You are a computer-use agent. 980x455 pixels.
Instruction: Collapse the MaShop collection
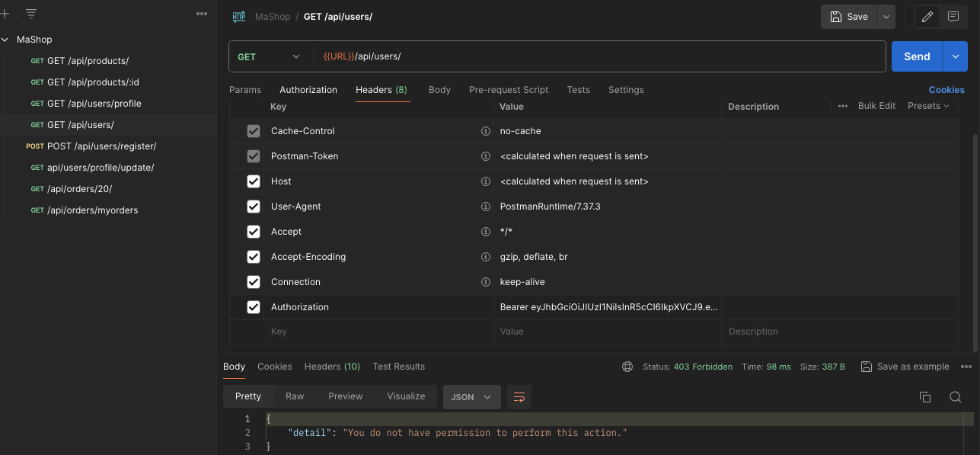[x=5, y=40]
